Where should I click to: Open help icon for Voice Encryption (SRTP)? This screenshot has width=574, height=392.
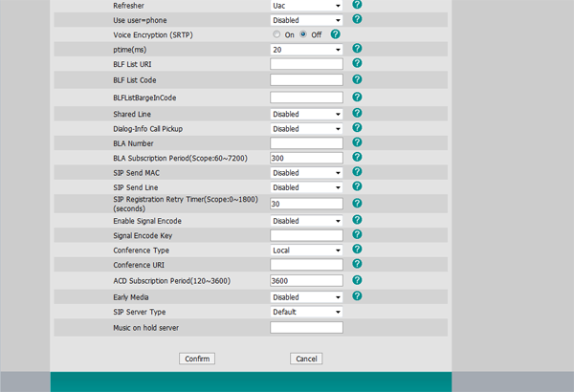tap(336, 34)
